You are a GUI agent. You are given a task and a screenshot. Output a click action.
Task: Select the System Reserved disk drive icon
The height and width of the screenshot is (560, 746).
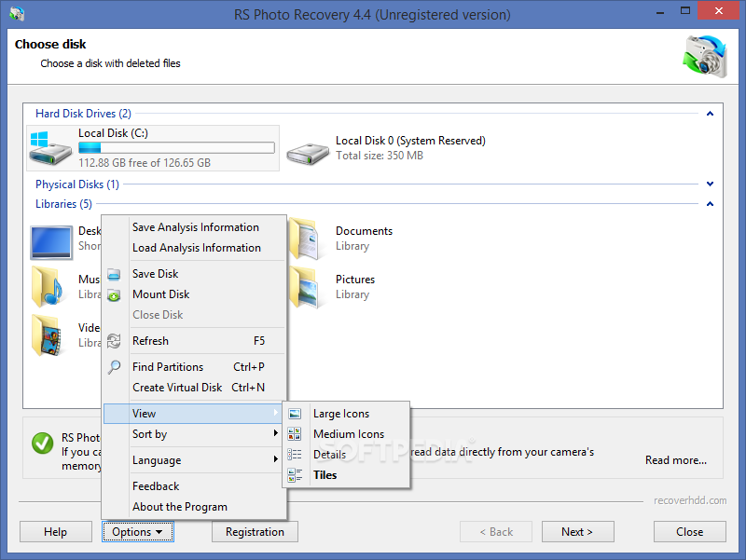308,153
